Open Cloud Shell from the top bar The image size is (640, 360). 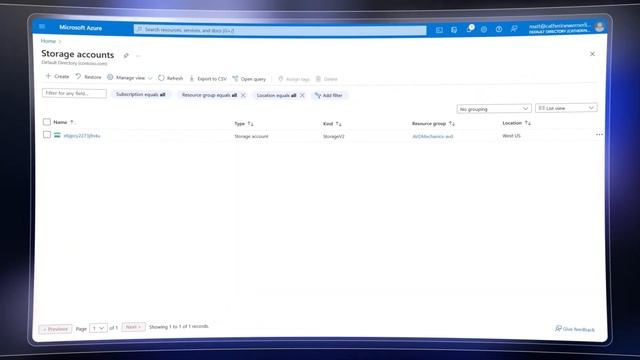pyautogui.click(x=439, y=30)
